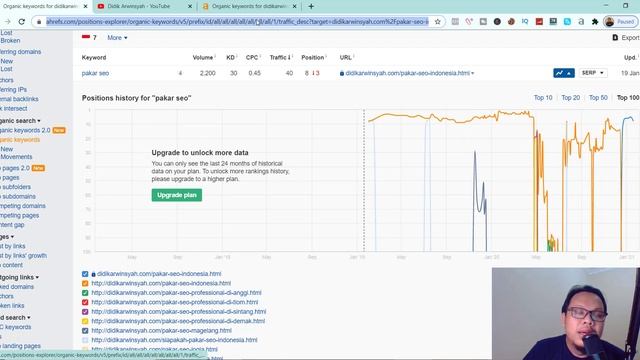640x360 pixels.
Task: Select the Top 20 chart range
Action: [571, 98]
